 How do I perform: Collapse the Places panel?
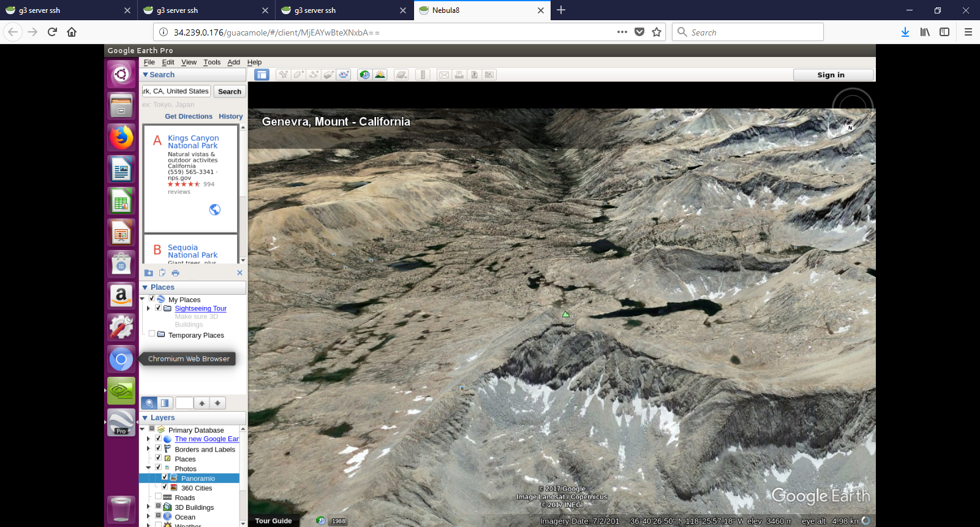pyautogui.click(x=145, y=287)
